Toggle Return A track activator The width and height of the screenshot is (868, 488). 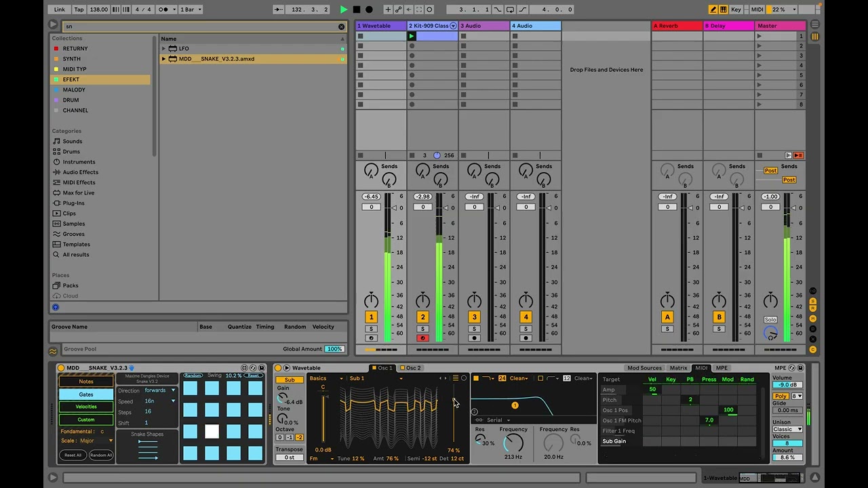click(667, 317)
